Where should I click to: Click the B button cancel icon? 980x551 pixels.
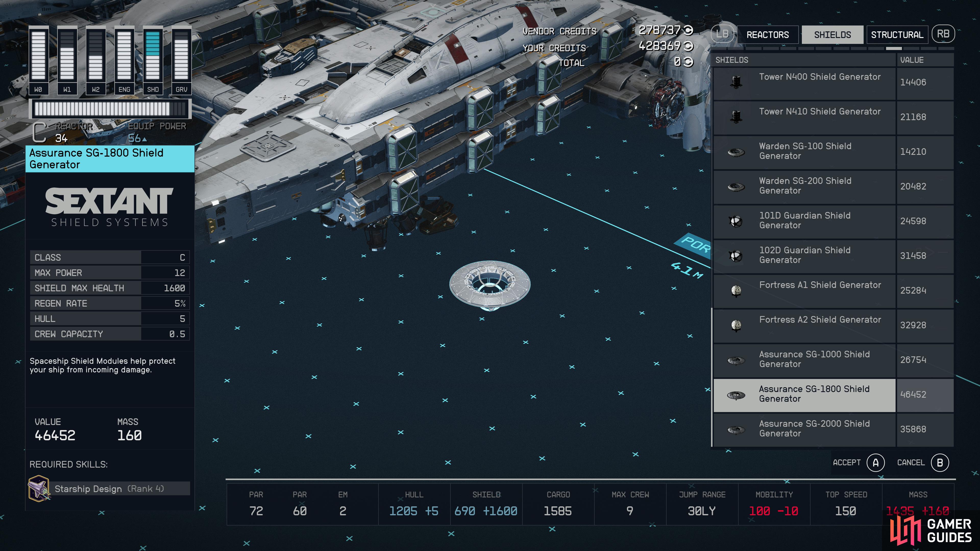pyautogui.click(x=940, y=463)
